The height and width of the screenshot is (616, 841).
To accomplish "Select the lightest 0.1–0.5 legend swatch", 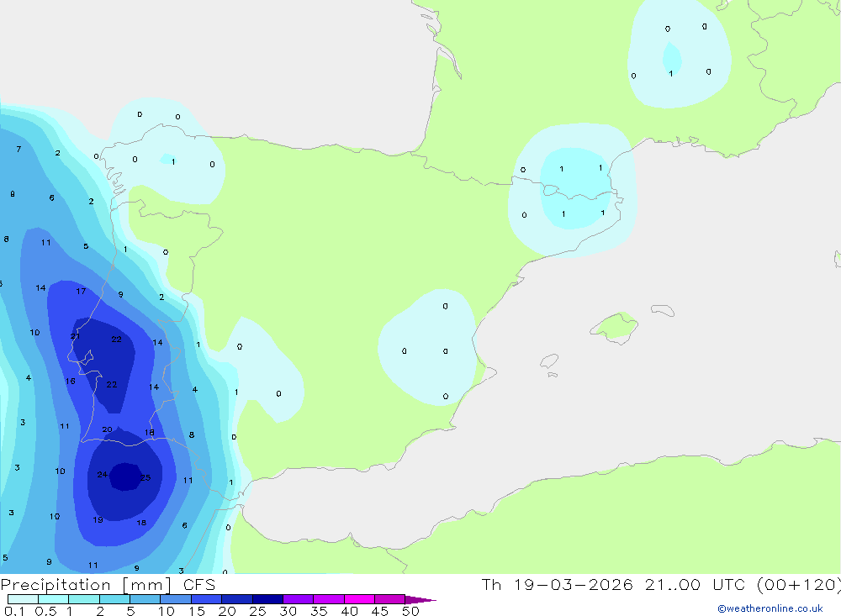I will [23, 599].
